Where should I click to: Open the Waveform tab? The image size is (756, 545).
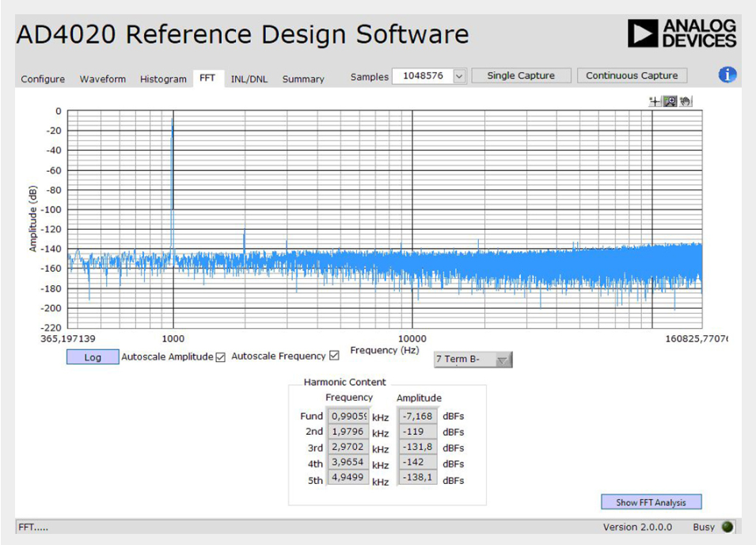pyautogui.click(x=102, y=79)
